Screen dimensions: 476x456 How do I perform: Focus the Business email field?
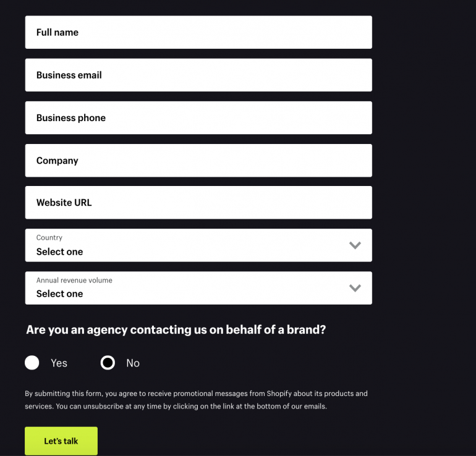198,75
